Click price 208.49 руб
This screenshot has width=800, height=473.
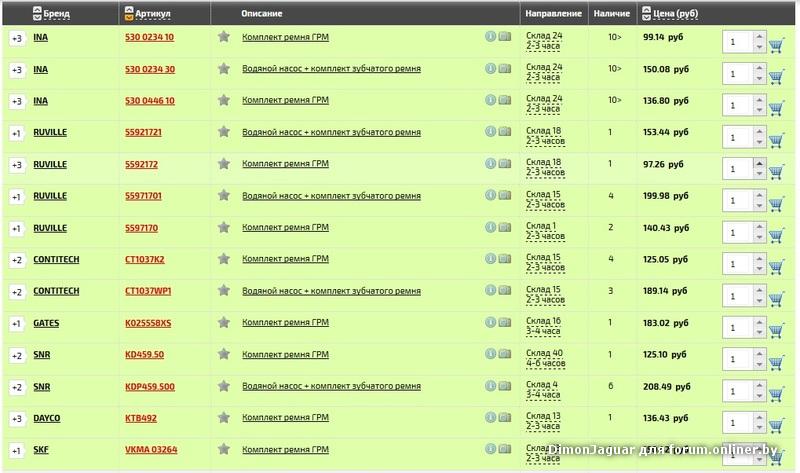pyautogui.click(x=666, y=387)
